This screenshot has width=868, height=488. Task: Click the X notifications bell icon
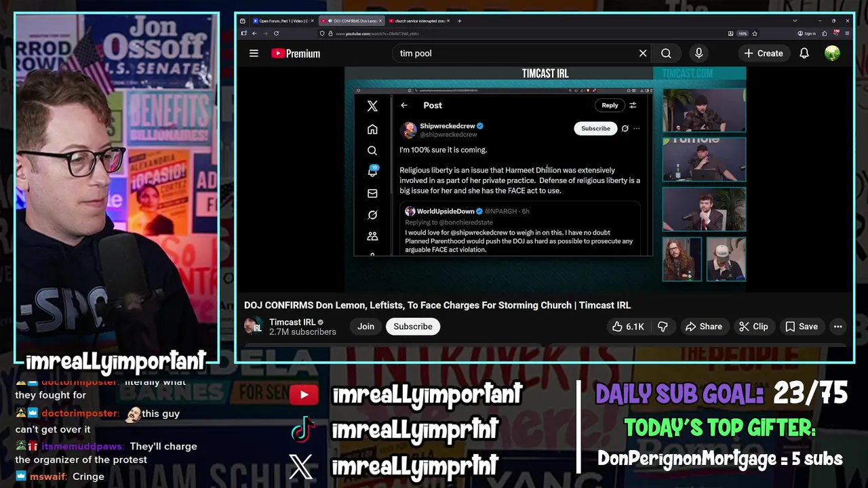pos(372,171)
